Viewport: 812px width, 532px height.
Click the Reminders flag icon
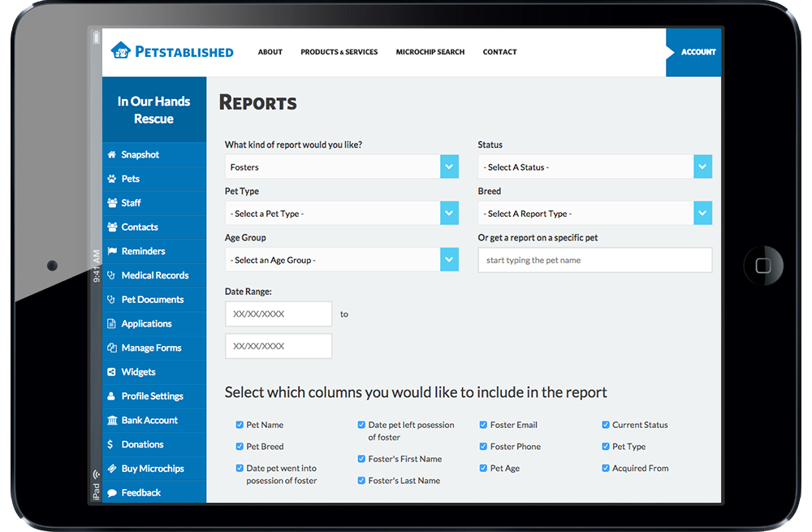click(x=111, y=251)
